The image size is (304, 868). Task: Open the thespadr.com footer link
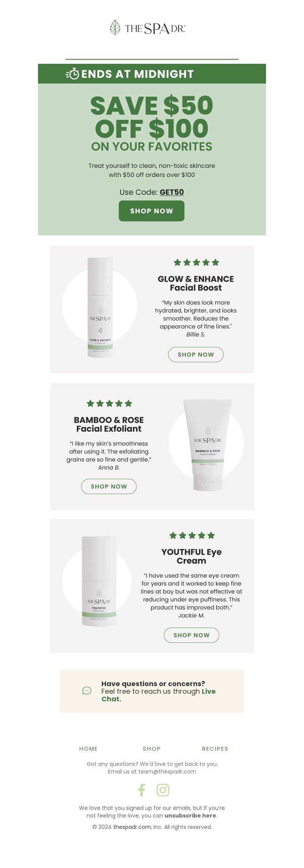[x=132, y=827]
